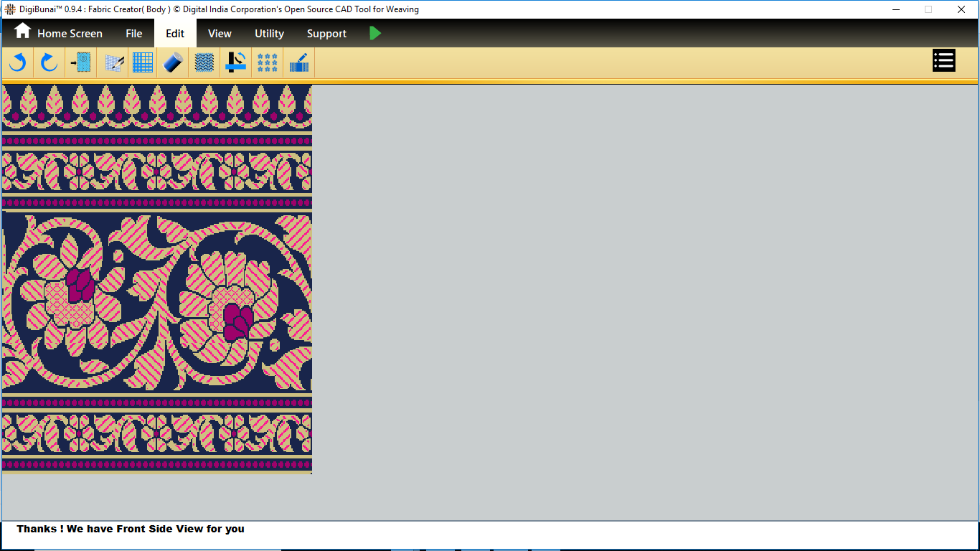Select the rotate switch color icon
This screenshot has width=980, height=551.
tap(235, 62)
